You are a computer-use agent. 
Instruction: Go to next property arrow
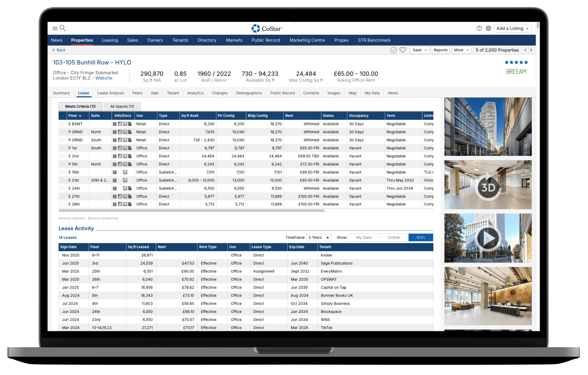coord(531,50)
